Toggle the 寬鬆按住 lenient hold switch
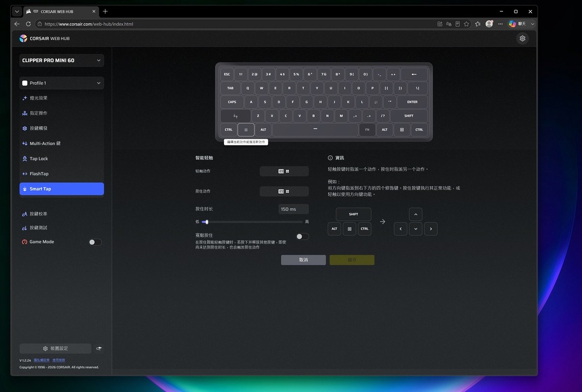The width and height of the screenshot is (582, 392). click(302, 236)
